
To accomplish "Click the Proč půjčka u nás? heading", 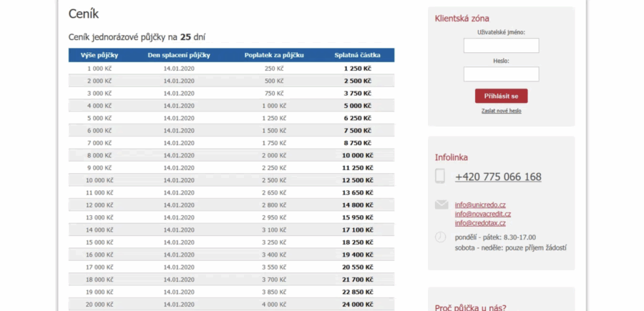I will (x=471, y=307).
